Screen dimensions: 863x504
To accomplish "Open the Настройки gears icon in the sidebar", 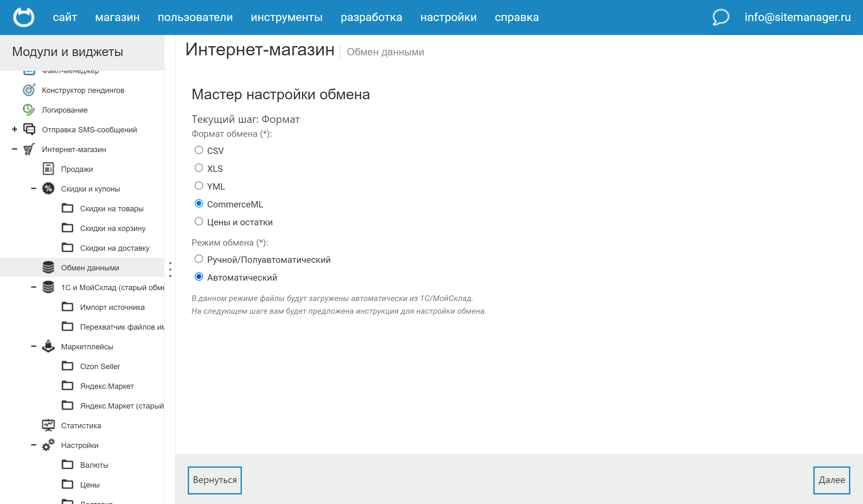I will (x=48, y=445).
